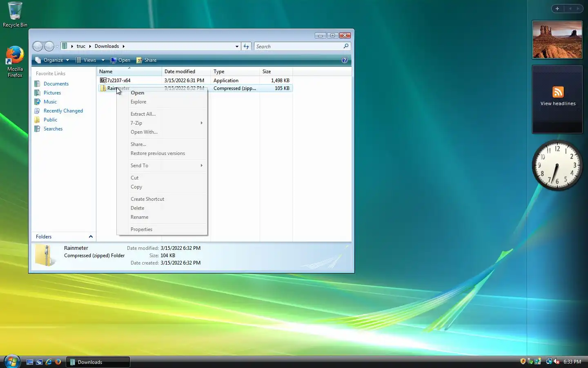Screen dimensions: 588x368
Task: Launch Mozilla Firefox from the desktop shortcut
Action: pos(15,61)
